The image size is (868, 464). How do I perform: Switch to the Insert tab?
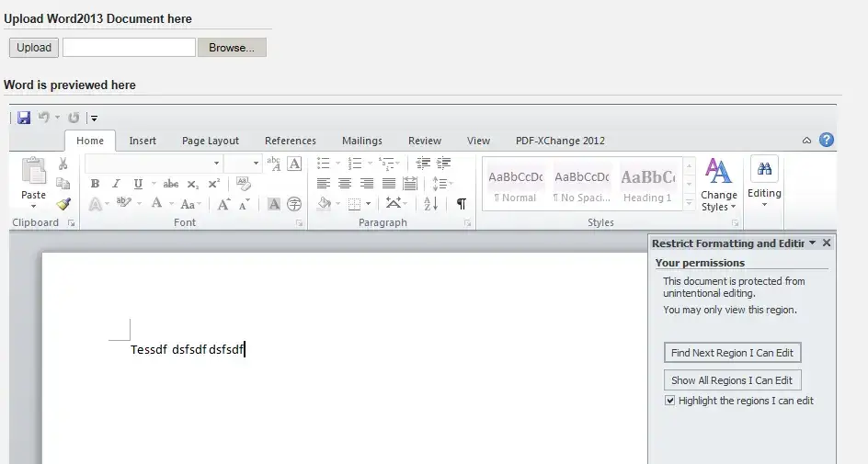[x=143, y=141]
